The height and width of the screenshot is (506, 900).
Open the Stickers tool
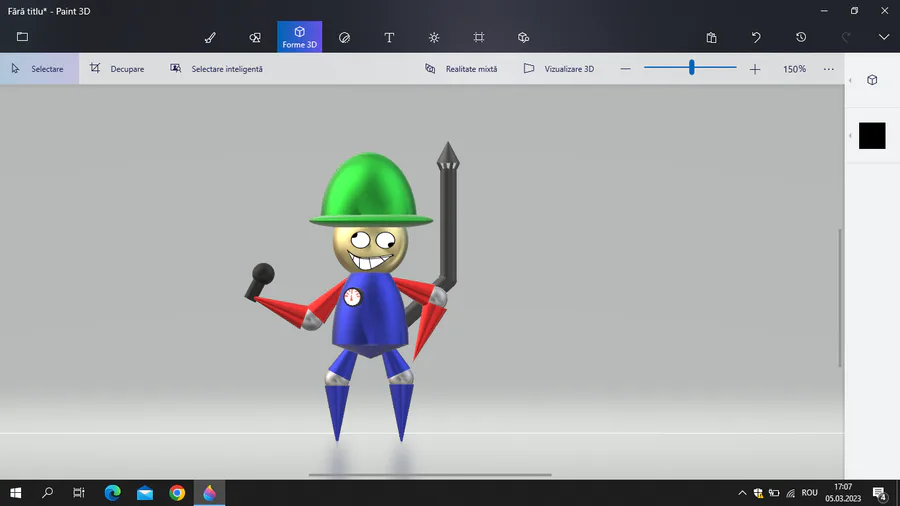coord(344,37)
